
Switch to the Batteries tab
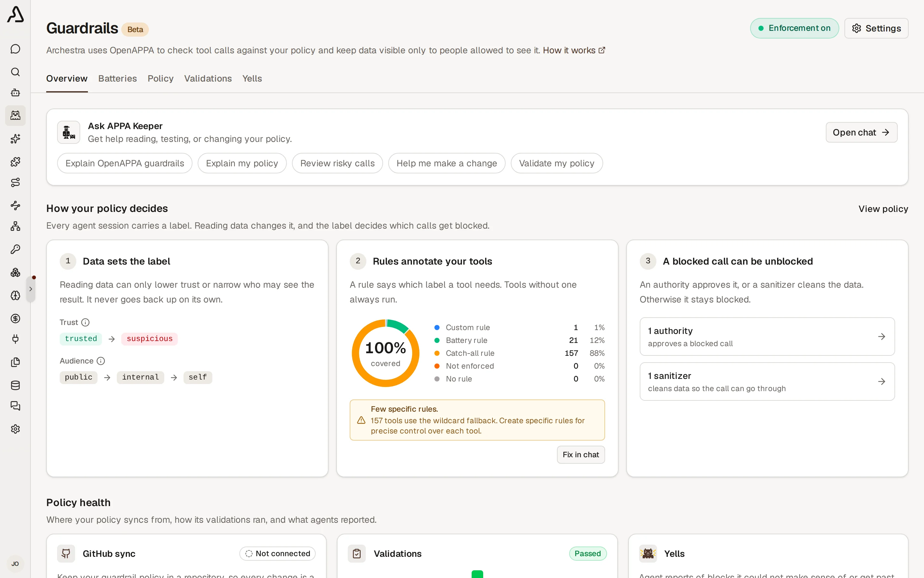pyautogui.click(x=118, y=78)
